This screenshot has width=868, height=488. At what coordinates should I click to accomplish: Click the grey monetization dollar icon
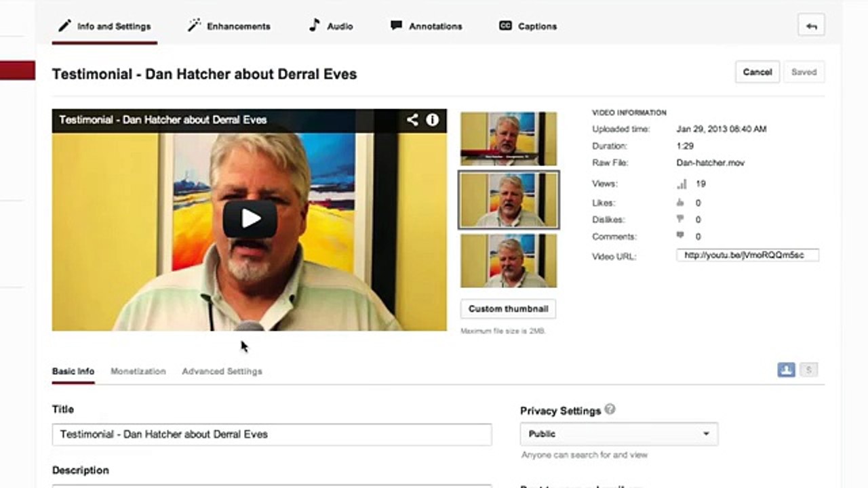(x=808, y=370)
